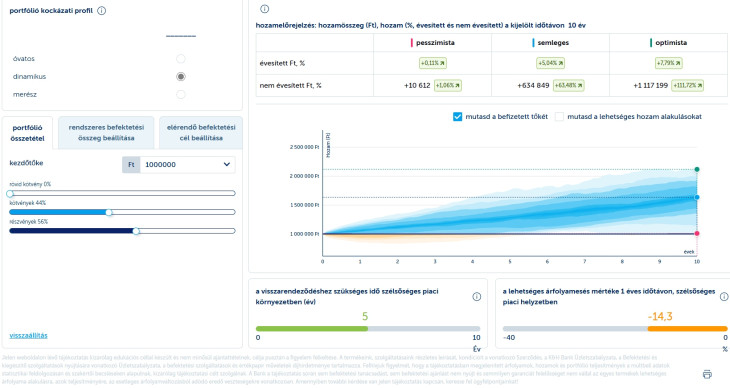Click the optimista évesített +7,79% badge

click(x=669, y=63)
